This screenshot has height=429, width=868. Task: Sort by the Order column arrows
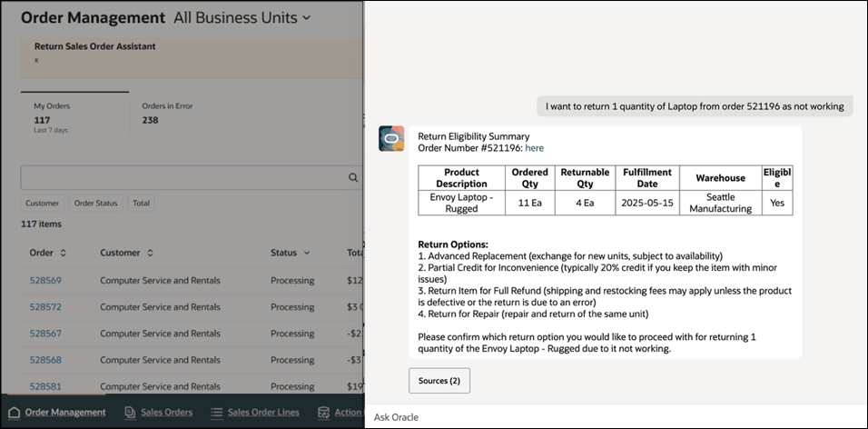[x=64, y=253]
